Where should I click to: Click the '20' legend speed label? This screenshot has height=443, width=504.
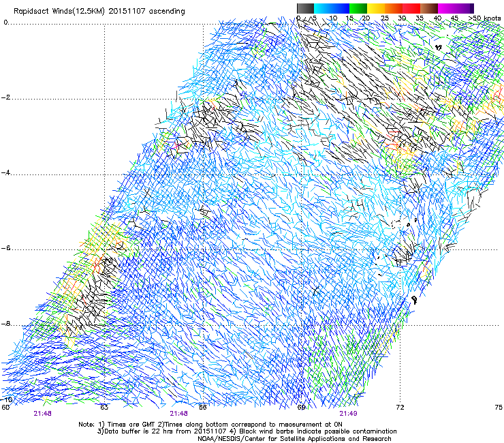pos(366,18)
